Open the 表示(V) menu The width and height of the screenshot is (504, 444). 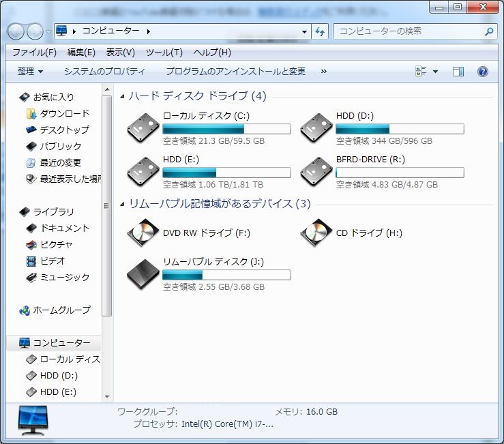click(x=121, y=53)
